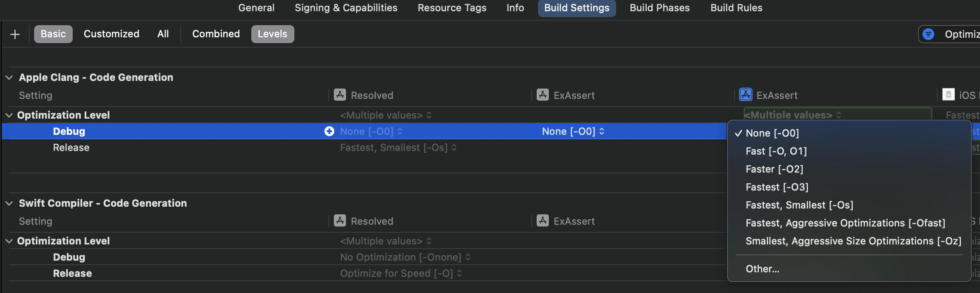Select Fastest [-O3] from the menu
Screen dimensions: 980x293
(777, 187)
